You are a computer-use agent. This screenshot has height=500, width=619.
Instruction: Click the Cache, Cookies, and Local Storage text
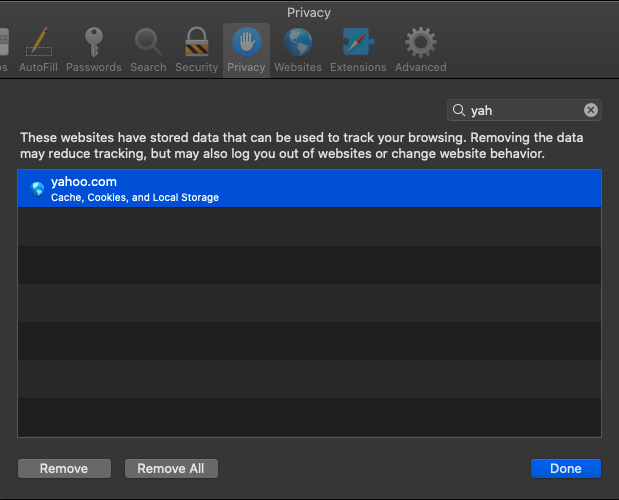pos(135,197)
